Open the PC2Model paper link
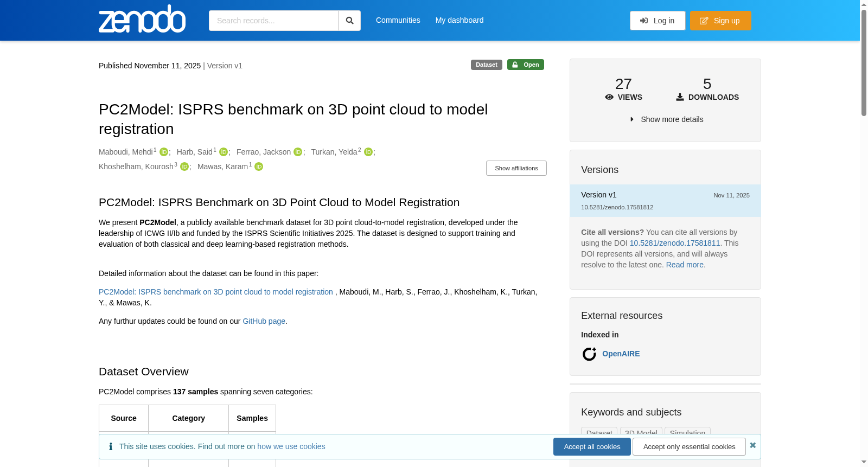Screen dimensions: 868x467 [216, 292]
